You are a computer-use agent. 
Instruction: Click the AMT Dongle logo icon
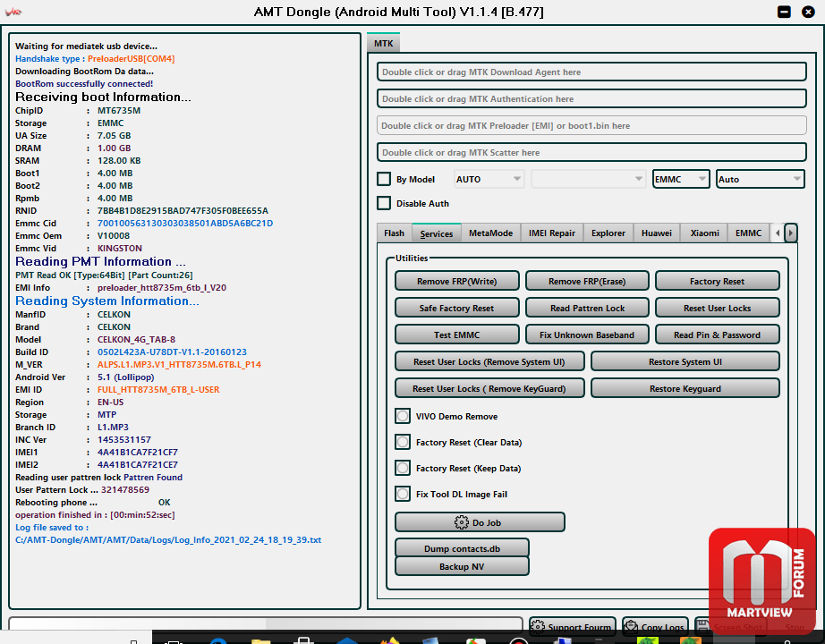pos(13,12)
